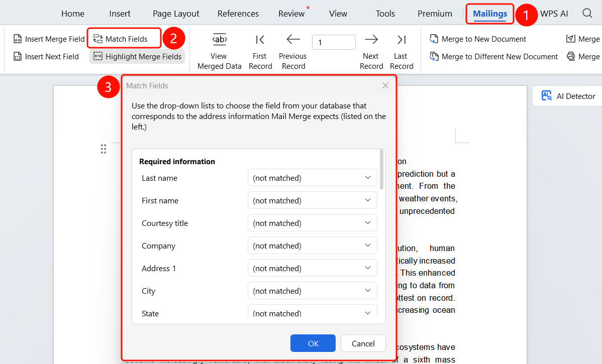This screenshot has height=364, width=602.
Task: Open the Premium tab
Action: tap(435, 14)
